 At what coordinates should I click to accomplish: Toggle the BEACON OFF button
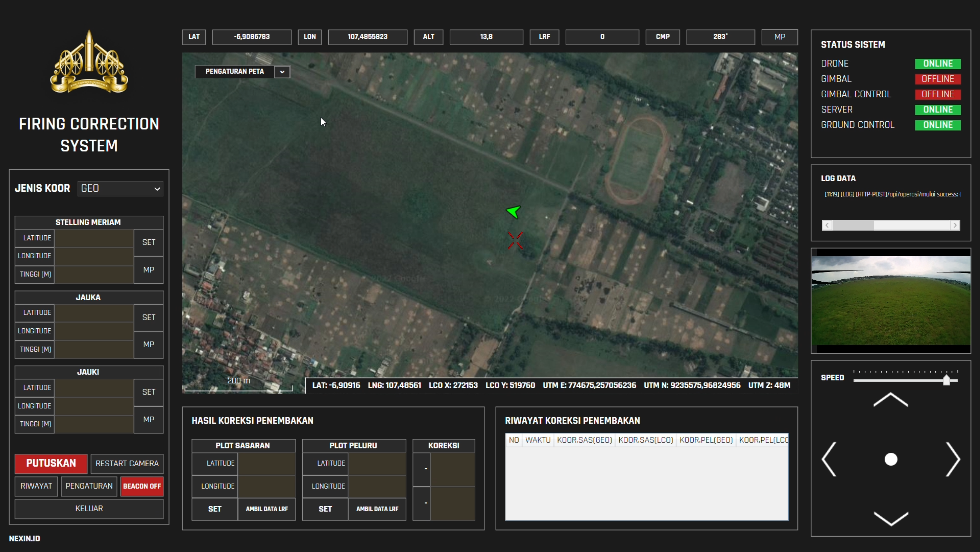[x=142, y=486]
